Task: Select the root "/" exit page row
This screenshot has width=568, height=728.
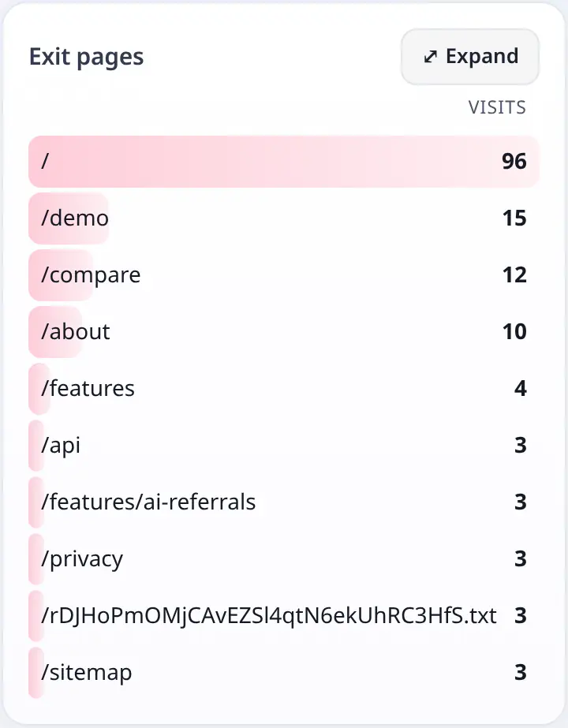Action: [x=284, y=162]
